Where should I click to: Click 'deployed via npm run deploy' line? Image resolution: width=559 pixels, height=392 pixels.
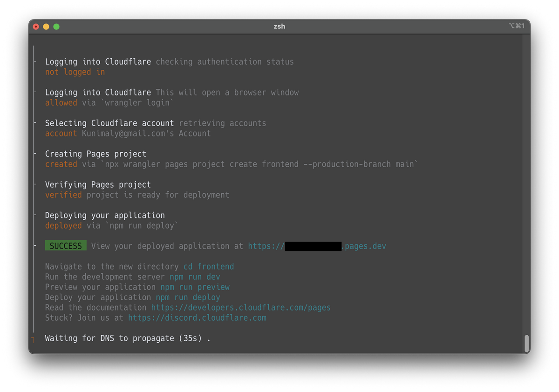[112, 226]
